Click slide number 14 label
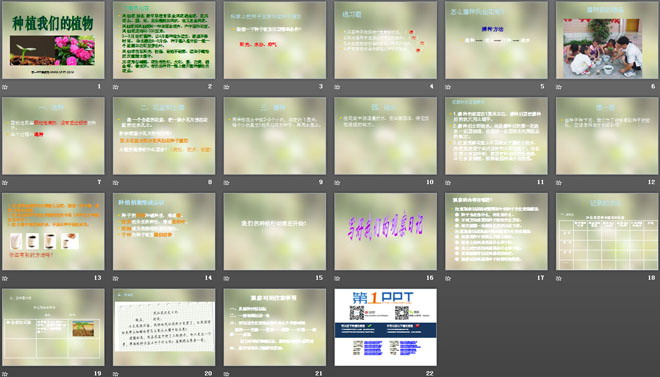The image size is (660, 377). (208, 278)
